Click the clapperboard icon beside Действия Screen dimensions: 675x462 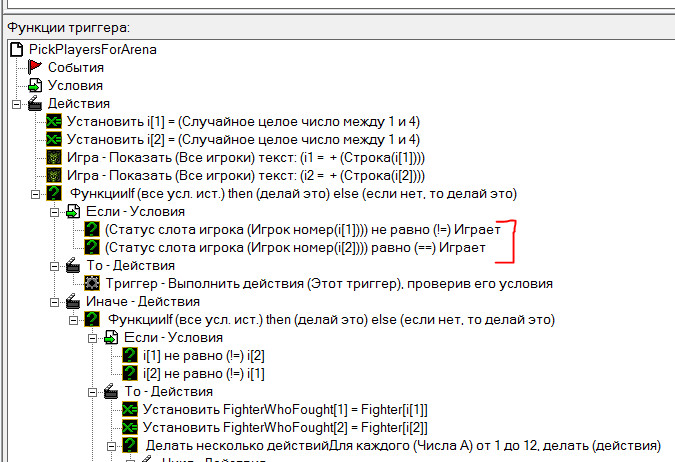tap(35, 103)
